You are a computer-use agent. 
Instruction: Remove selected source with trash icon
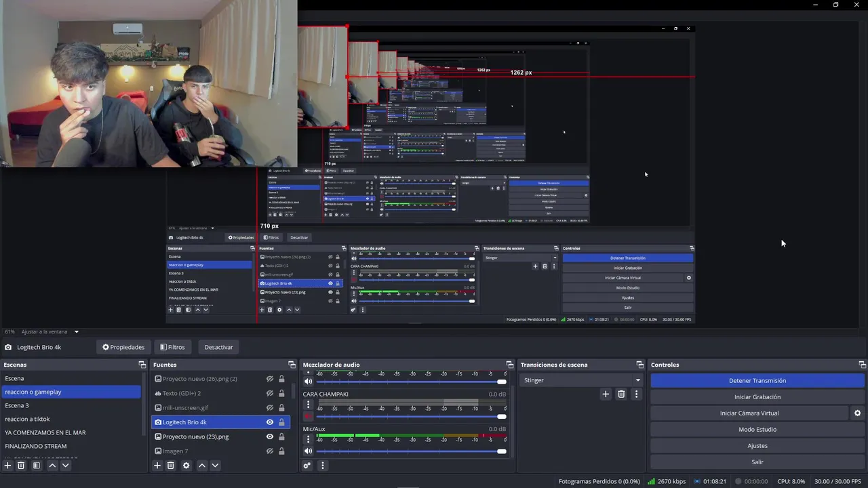[x=171, y=466]
